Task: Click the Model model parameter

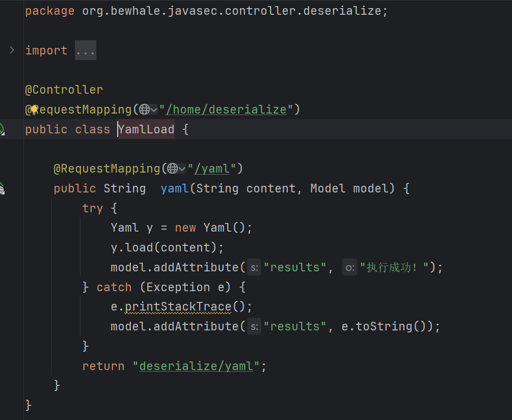Action: point(349,189)
